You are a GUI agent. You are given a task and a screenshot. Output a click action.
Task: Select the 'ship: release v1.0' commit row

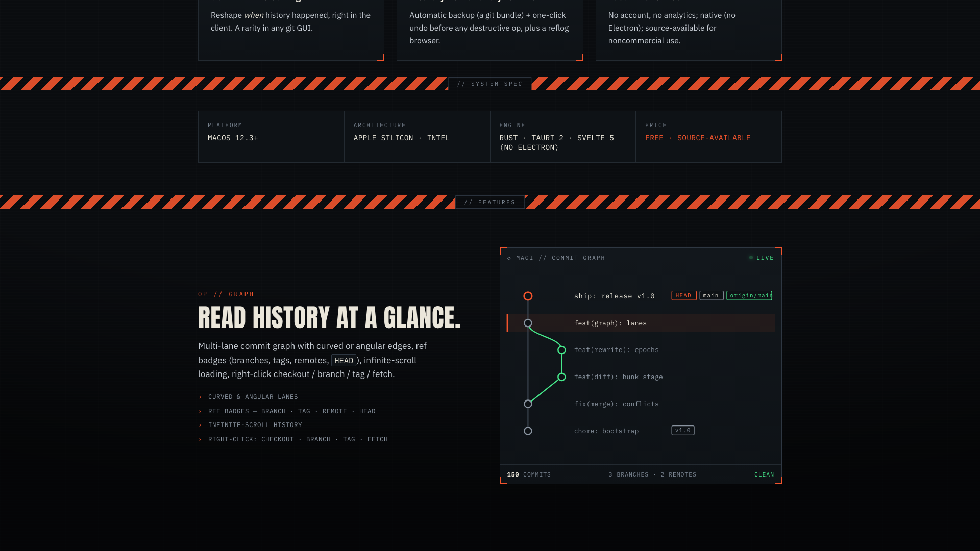[x=641, y=296]
